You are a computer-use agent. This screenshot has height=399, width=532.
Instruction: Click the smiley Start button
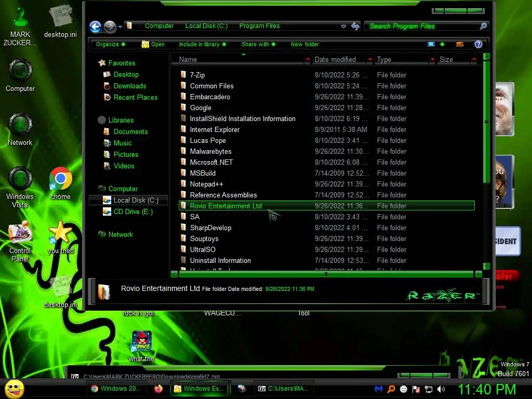(14, 389)
